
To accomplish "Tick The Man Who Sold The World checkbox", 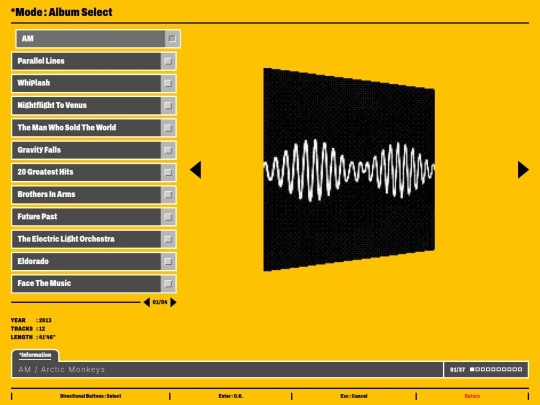I will click(168, 128).
